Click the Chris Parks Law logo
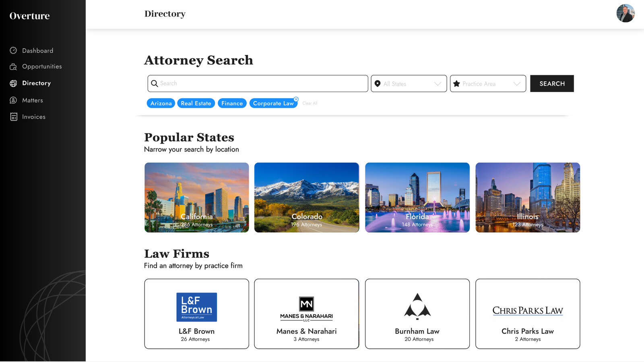Viewport: 644px width, 362px height. coord(528,311)
